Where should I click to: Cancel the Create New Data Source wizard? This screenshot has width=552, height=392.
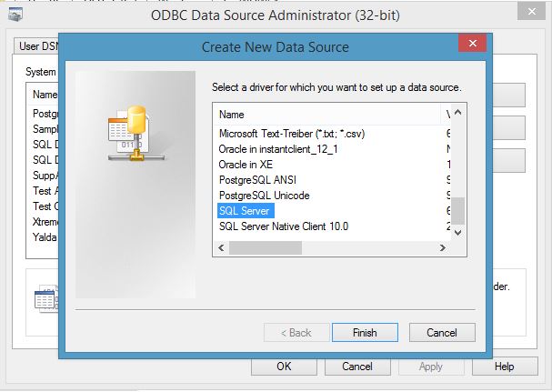click(x=442, y=333)
